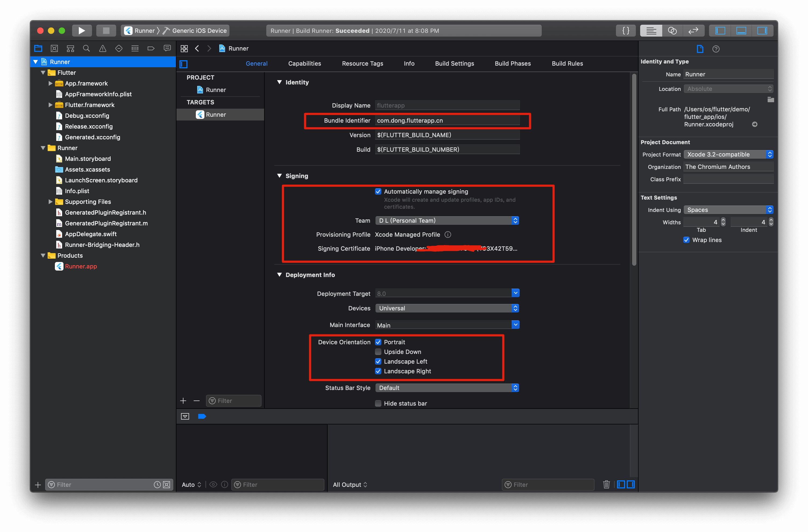Open the Report navigator
The height and width of the screenshot is (532, 808).
(x=167, y=48)
